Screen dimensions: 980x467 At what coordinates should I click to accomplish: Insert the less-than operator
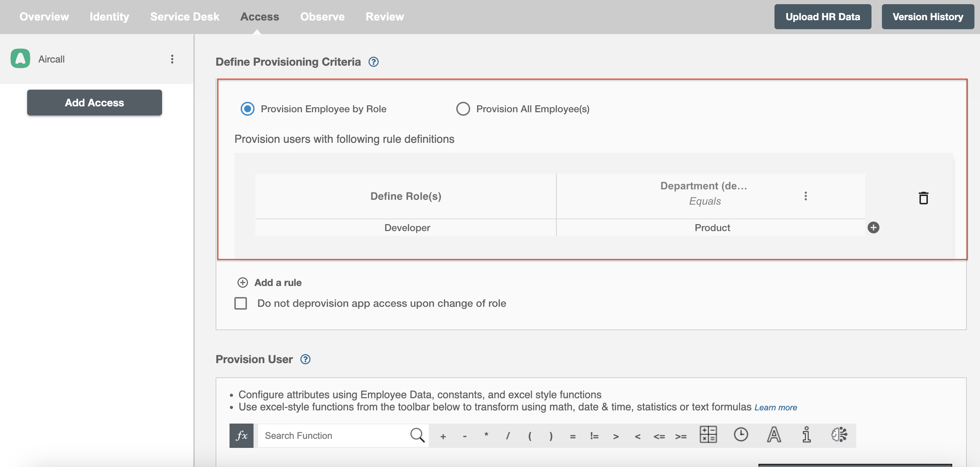(x=637, y=437)
